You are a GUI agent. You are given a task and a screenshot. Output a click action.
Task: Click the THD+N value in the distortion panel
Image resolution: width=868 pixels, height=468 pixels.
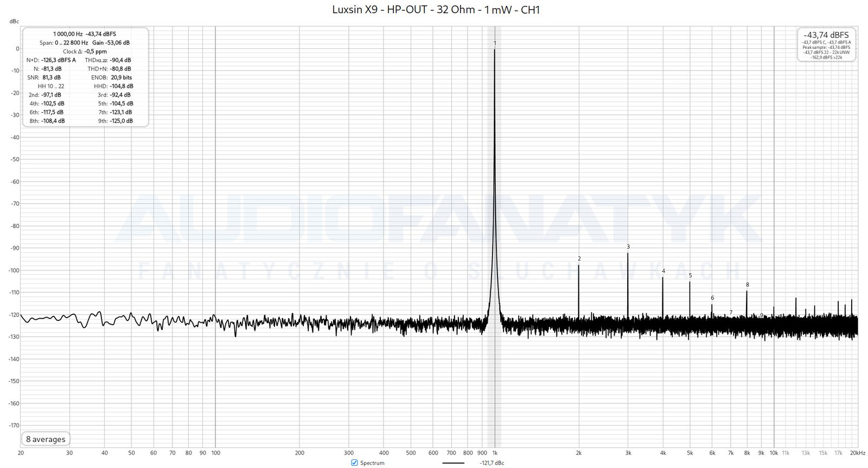(x=120, y=69)
